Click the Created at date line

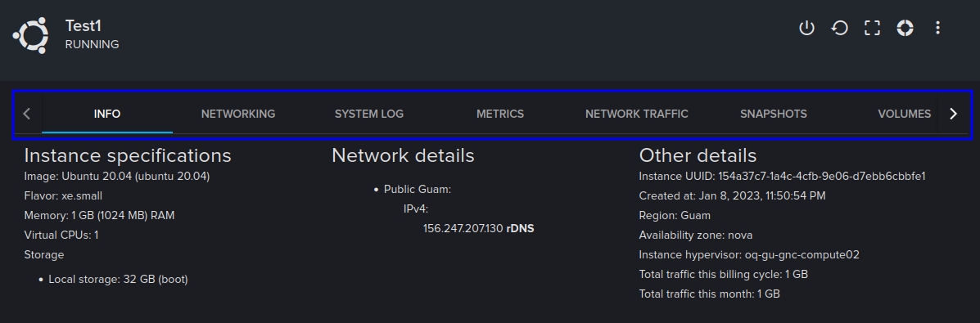(732, 195)
